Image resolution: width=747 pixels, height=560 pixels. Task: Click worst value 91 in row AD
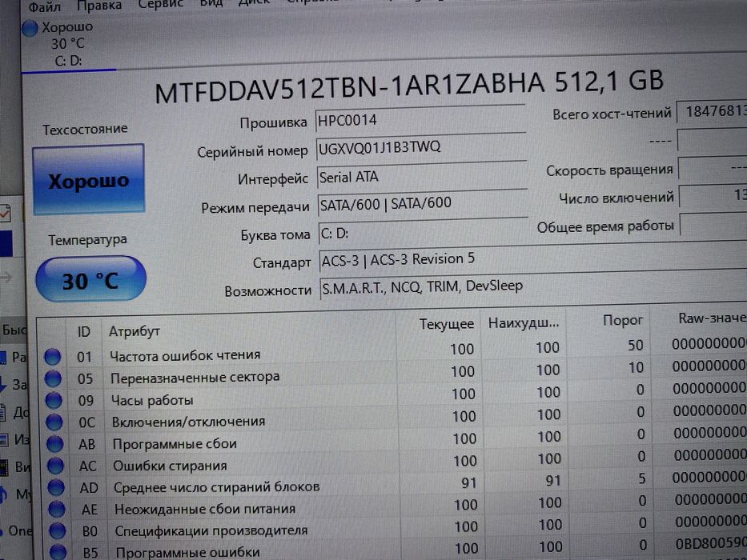[x=552, y=481]
